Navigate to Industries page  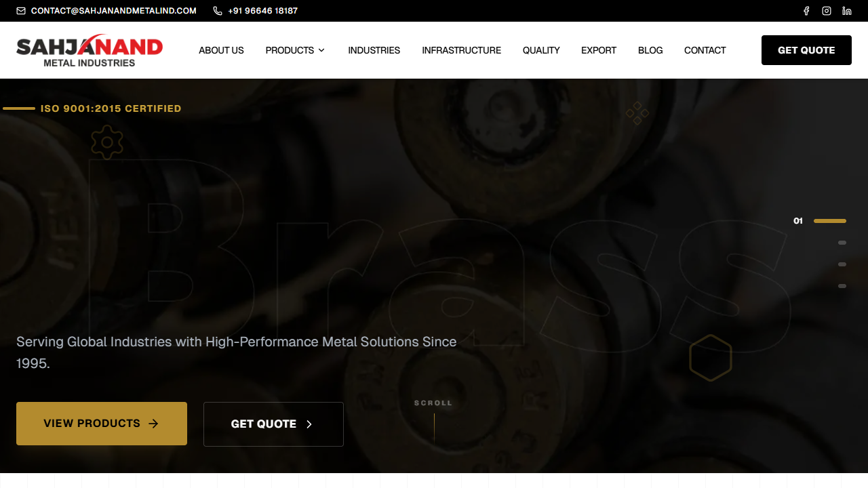(x=374, y=50)
